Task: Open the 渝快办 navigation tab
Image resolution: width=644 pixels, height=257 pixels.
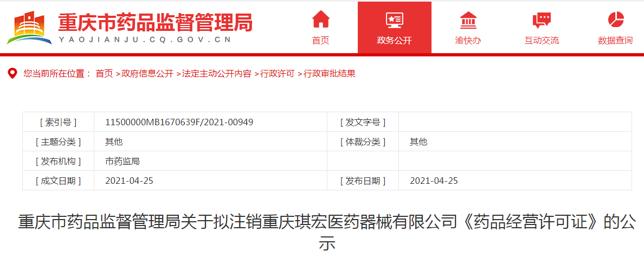Action: point(468,28)
